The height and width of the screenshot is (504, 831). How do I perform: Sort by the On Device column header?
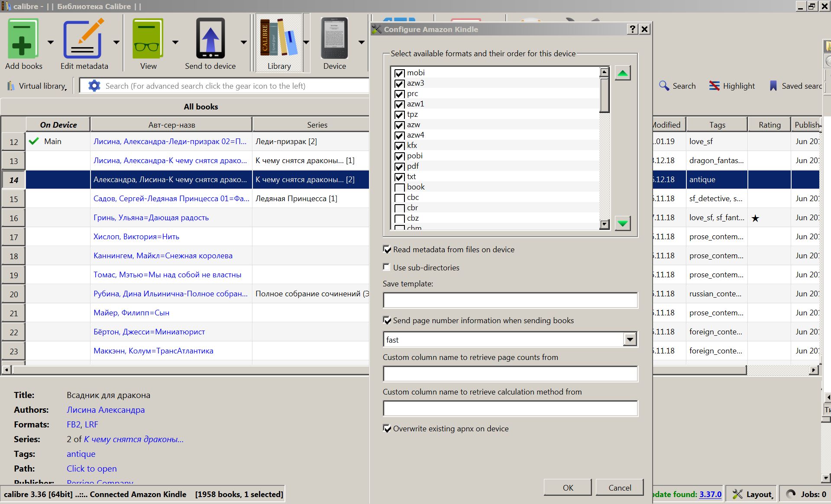click(58, 125)
